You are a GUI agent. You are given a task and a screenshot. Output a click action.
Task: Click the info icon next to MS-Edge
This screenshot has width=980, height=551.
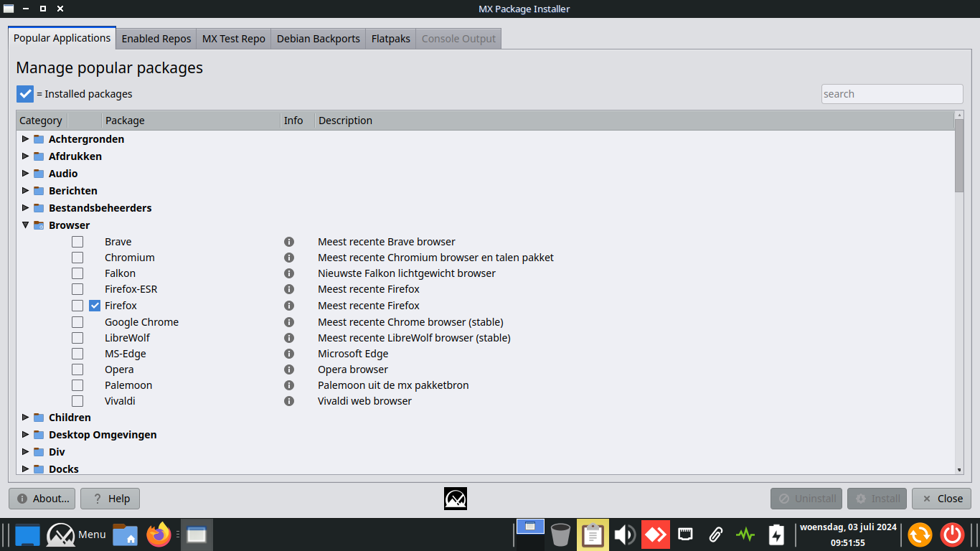[x=289, y=354]
